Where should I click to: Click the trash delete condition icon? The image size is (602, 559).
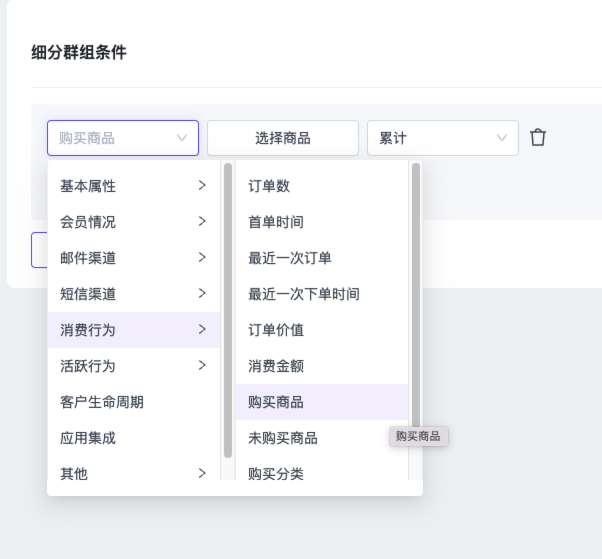pos(538,138)
